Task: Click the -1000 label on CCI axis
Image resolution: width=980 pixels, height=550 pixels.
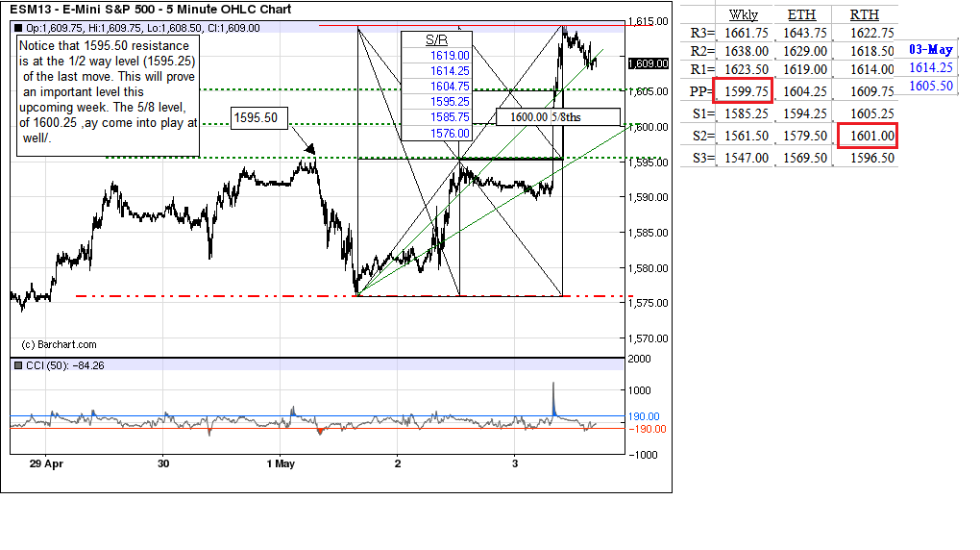Action: point(643,455)
